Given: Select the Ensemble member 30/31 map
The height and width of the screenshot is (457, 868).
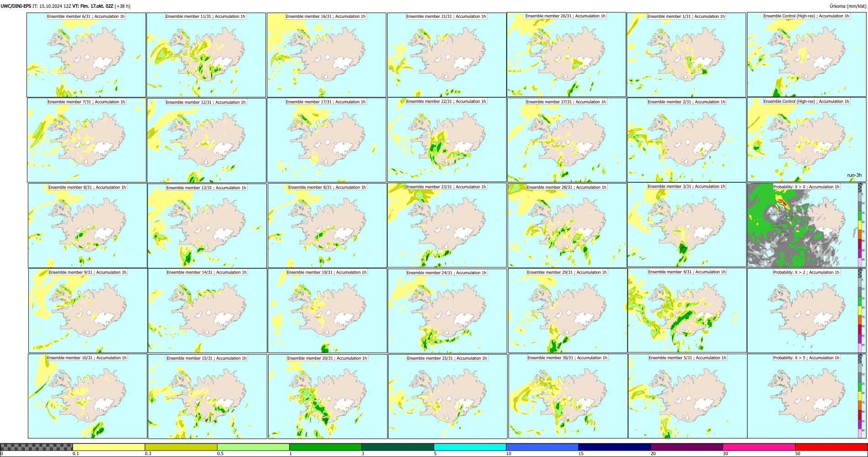Looking at the screenshot, I should [x=568, y=396].
